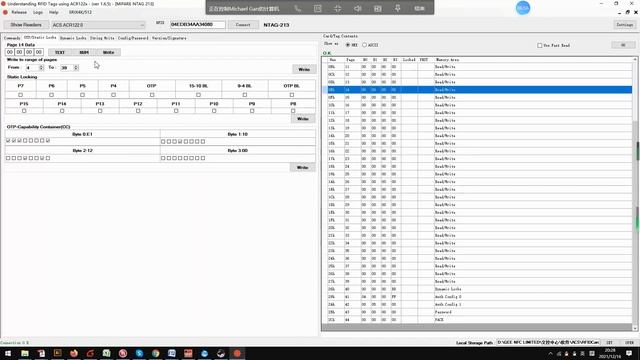This screenshot has height=360, width=640.
Task: Open the Help menu
Action: pyautogui.click(x=53, y=12)
